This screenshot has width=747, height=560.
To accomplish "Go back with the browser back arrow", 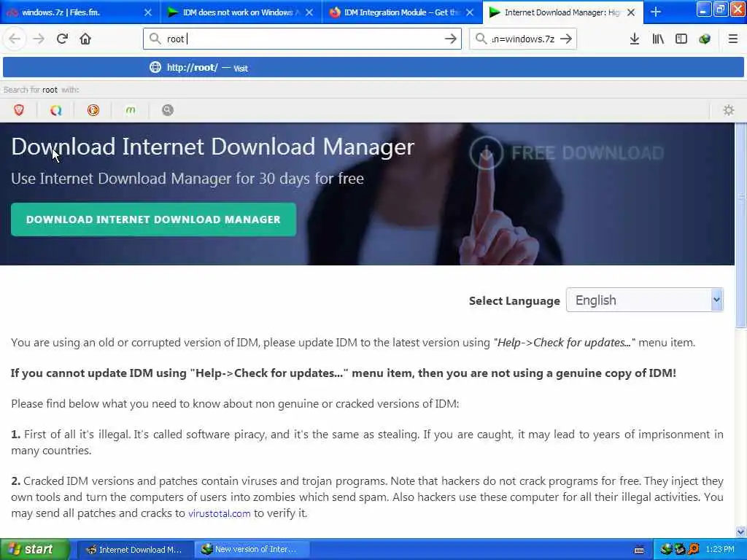I will point(15,39).
